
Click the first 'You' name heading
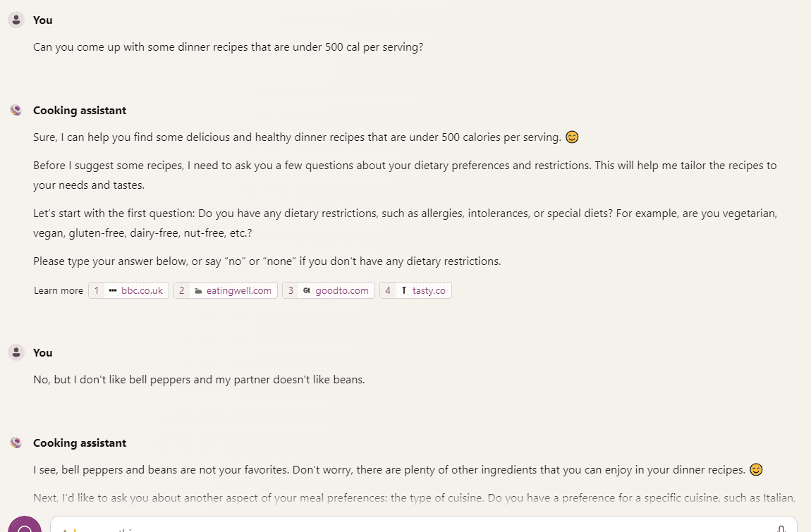tap(43, 20)
